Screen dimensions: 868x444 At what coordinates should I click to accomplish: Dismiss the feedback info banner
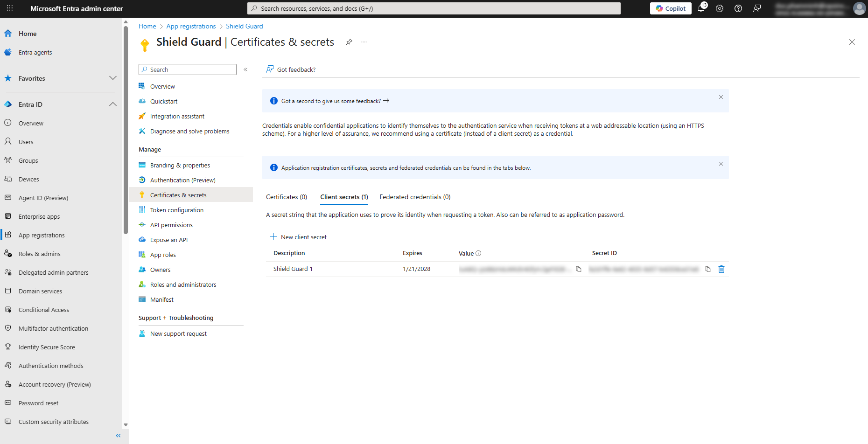coord(721,97)
